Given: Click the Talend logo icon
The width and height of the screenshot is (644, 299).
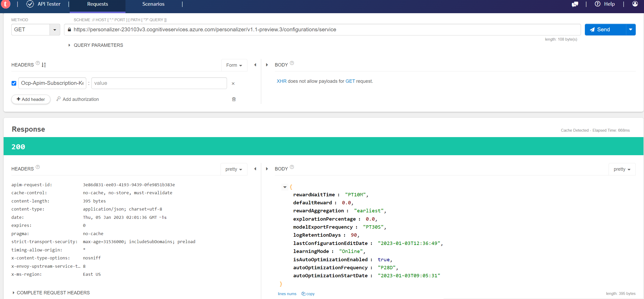Looking at the screenshot, I should tap(5, 4).
